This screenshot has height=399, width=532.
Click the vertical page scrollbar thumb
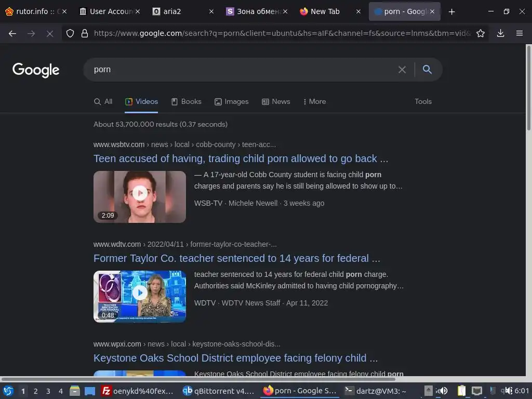coord(528,87)
